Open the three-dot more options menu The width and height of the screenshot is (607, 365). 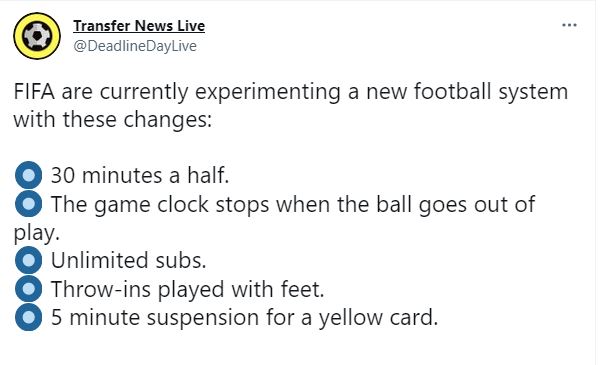pyautogui.click(x=569, y=25)
